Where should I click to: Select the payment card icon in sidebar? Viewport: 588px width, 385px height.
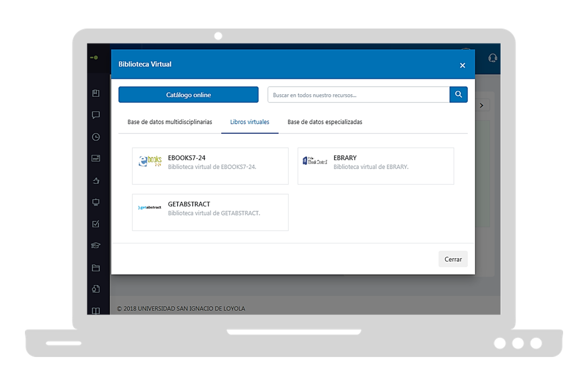pyautogui.click(x=96, y=158)
